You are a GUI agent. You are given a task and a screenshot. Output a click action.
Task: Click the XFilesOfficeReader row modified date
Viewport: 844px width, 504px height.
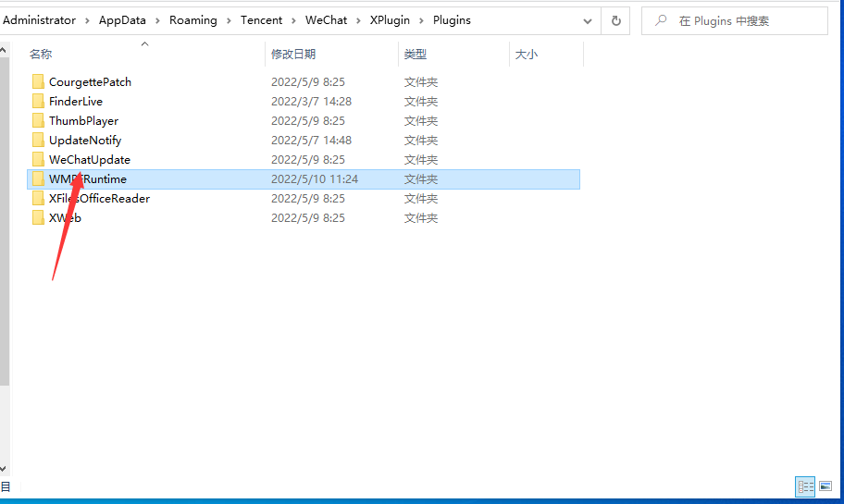[308, 198]
